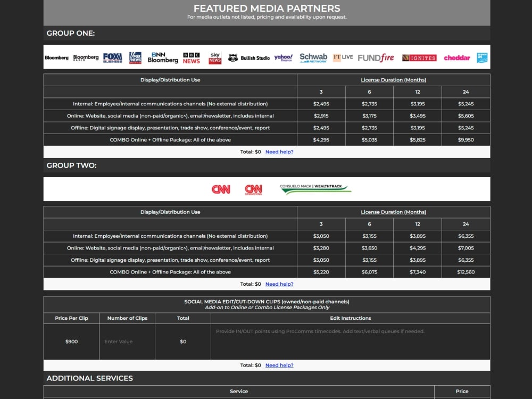Select Group One COMBO 24-month price $9,950
532x399 pixels.
click(466, 140)
